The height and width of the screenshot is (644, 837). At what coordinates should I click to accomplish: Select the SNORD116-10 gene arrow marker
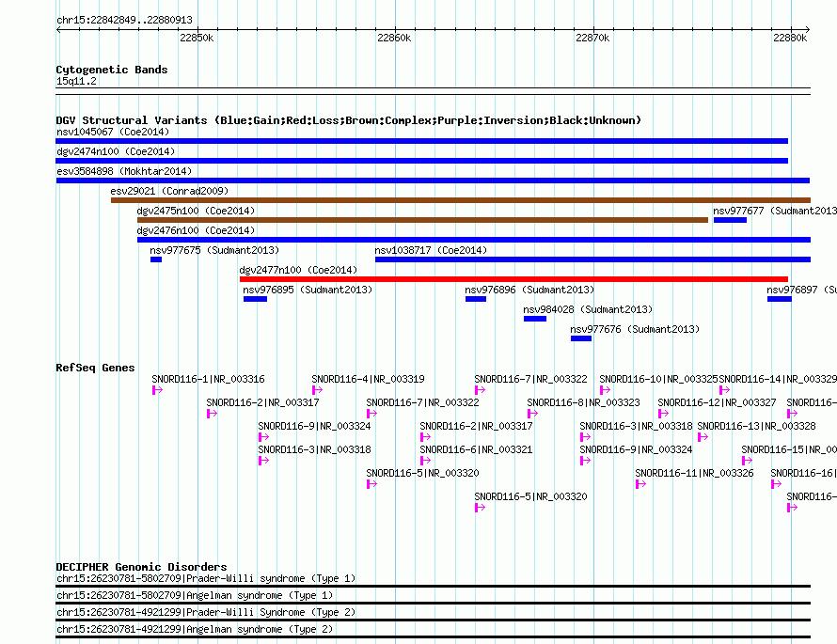point(606,390)
